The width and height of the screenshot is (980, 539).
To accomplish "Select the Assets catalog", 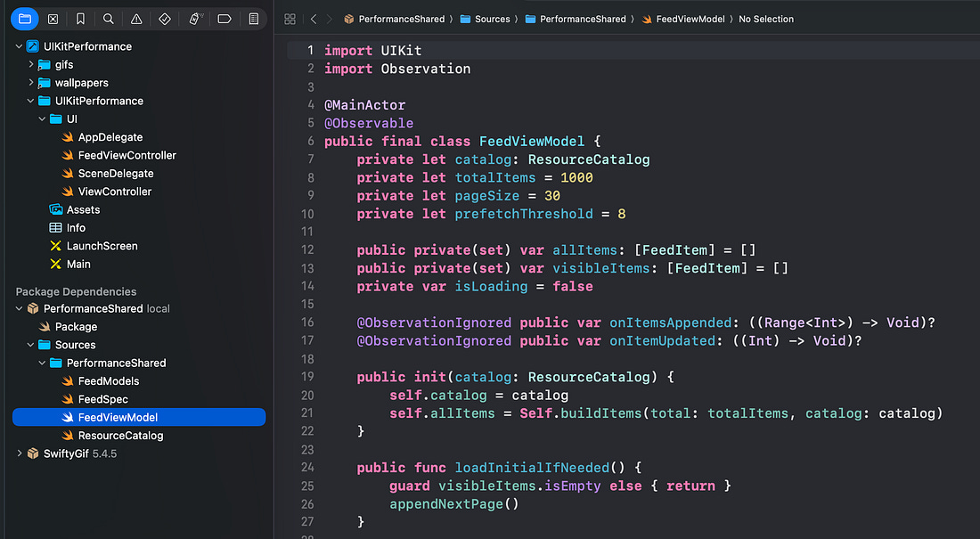I will [83, 209].
